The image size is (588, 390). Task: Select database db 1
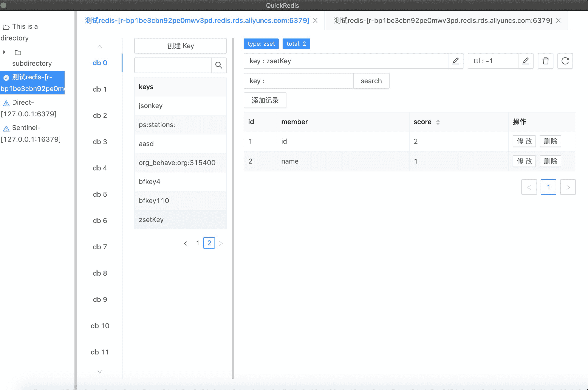click(100, 89)
